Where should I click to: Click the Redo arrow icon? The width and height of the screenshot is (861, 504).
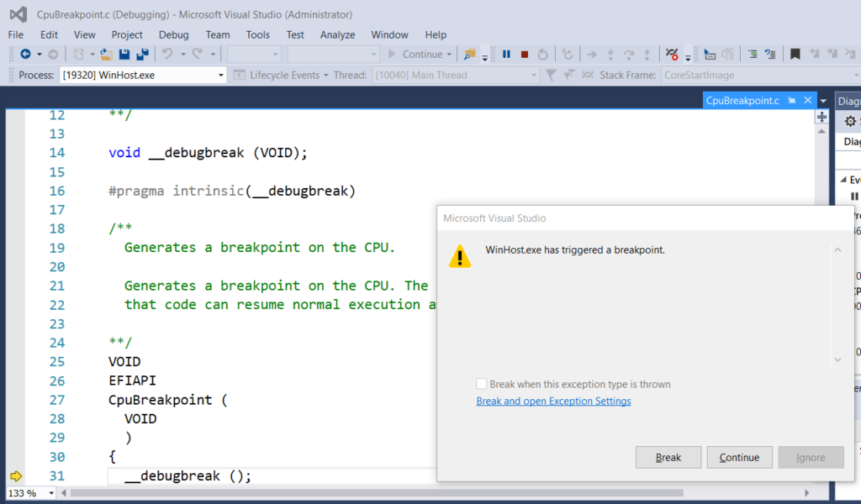tap(197, 54)
